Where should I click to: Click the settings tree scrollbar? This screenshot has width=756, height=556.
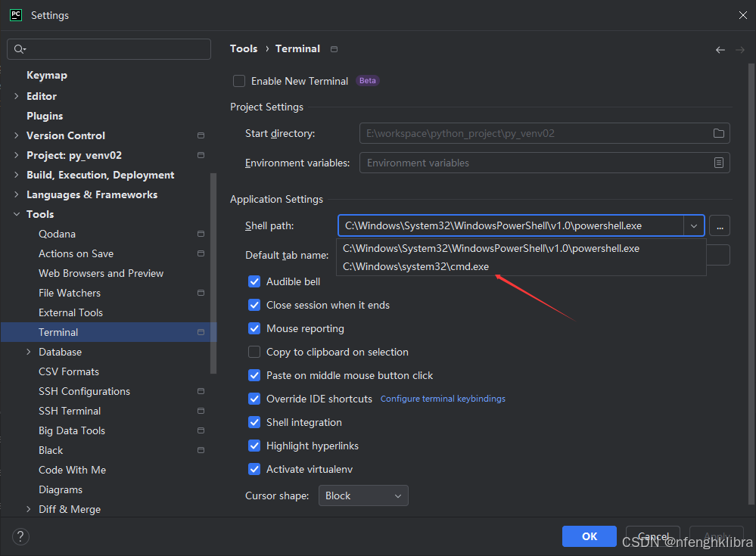[213, 273]
